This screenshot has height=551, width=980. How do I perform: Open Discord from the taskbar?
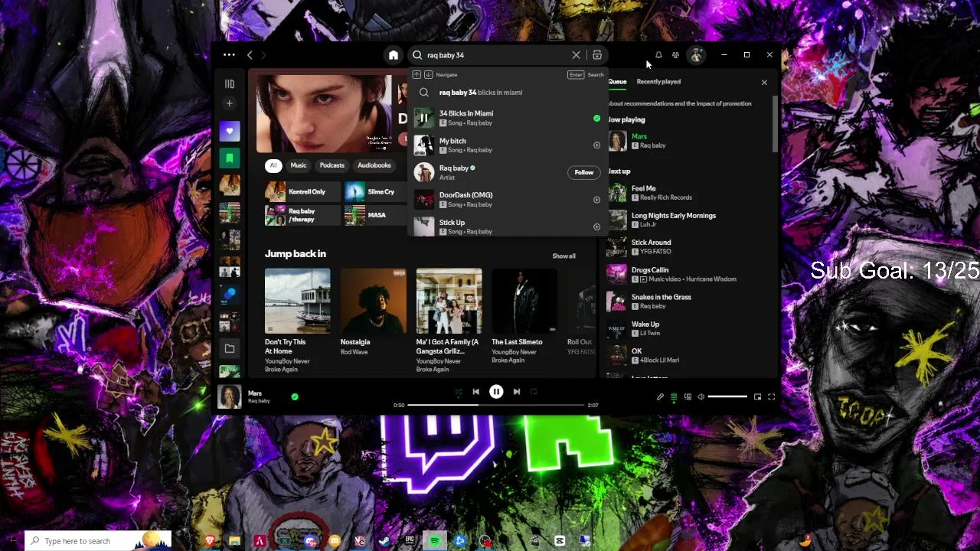[x=309, y=541]
